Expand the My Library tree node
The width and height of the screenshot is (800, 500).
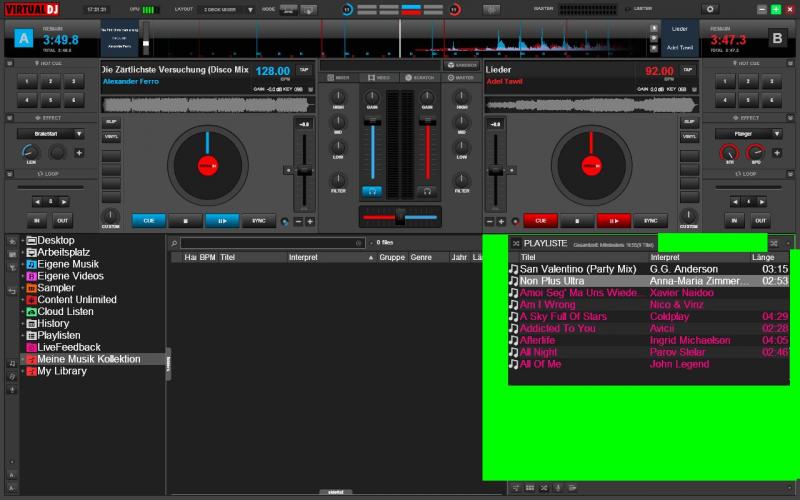tap(22, 371)
